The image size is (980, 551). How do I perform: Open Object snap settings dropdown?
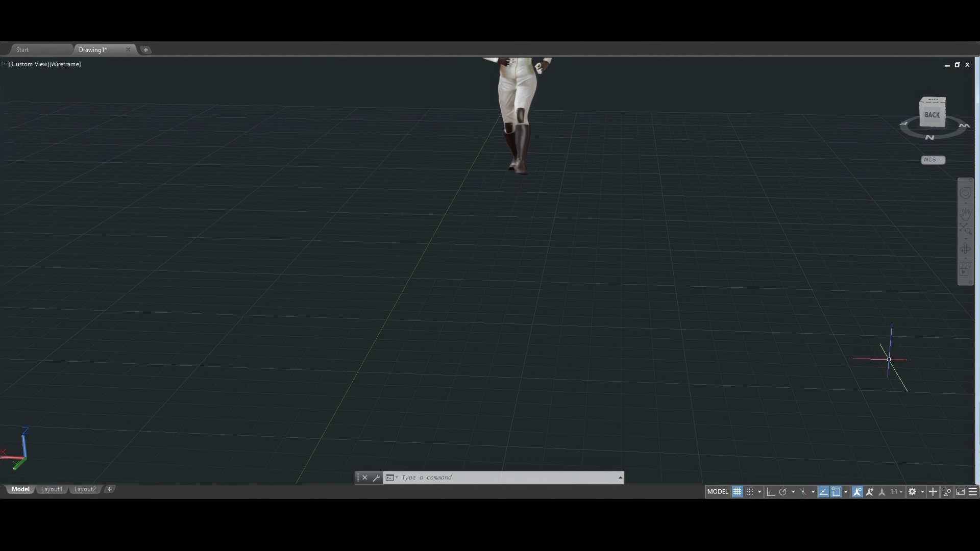tap(846, 492)
